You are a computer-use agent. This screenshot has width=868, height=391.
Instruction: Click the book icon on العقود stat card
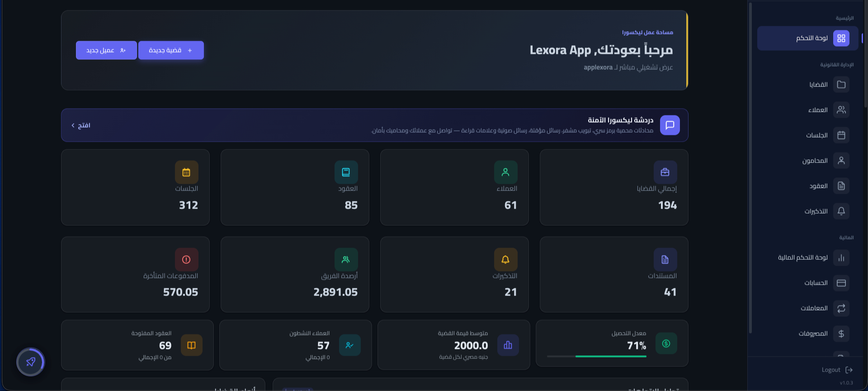coord(346,172)
